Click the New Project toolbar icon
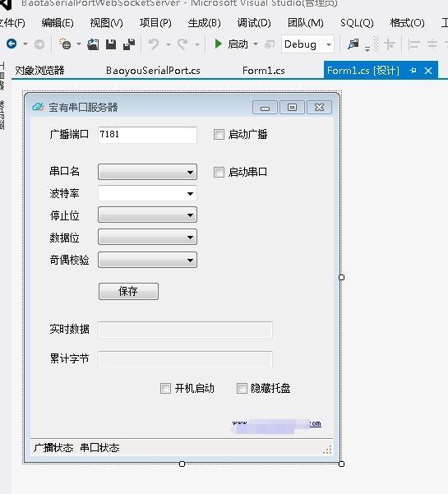The image size is (448, 494). 65,44
